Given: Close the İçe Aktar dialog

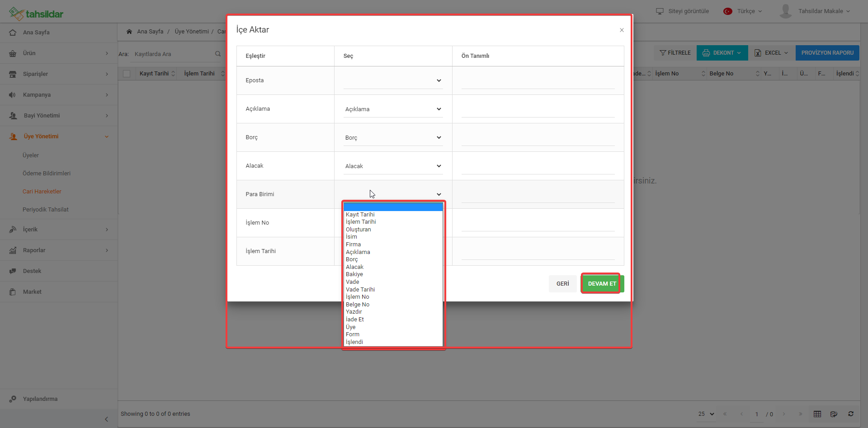Looking at the screenshot, I should (x=622, y=30).
